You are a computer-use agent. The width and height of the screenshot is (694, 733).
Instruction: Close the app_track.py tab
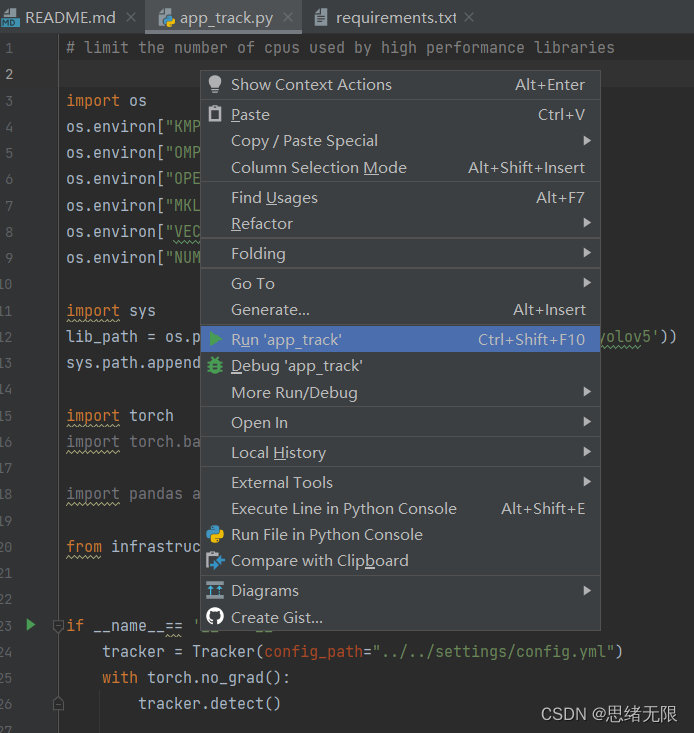click(x=288, y=17)
